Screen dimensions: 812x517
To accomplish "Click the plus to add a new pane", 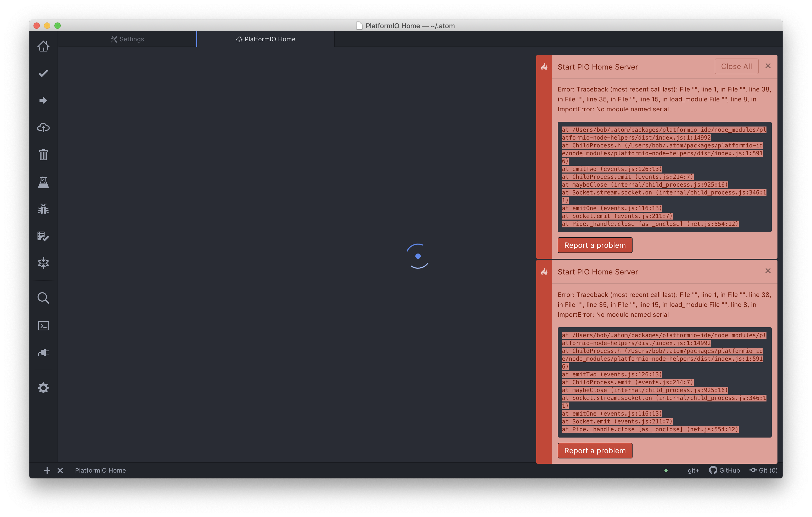I will pos(47,470).
